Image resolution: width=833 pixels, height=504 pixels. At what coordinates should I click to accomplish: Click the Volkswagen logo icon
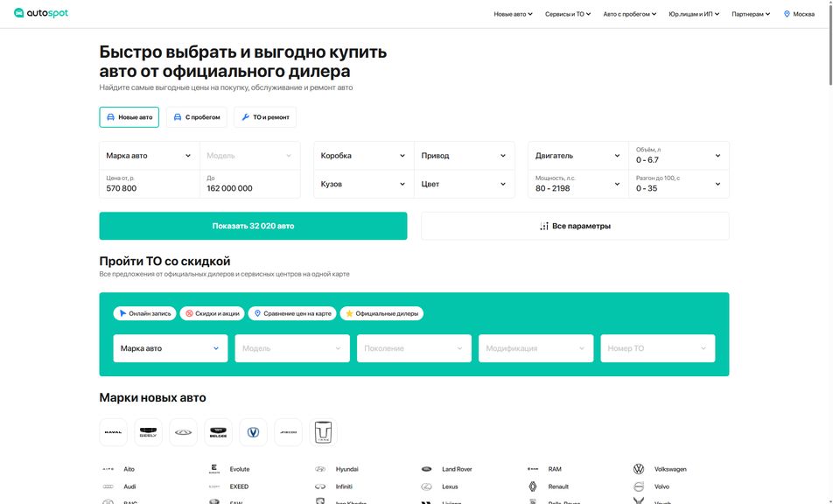[639, 469]
